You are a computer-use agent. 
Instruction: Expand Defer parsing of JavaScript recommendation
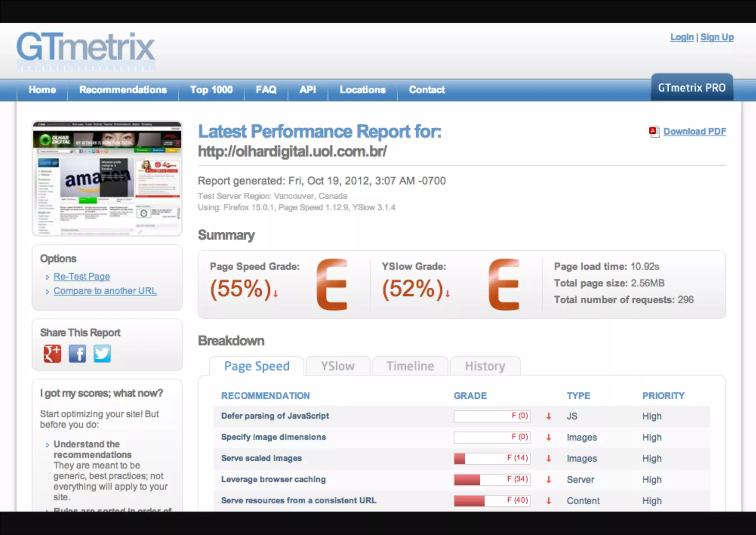[275, 416]
